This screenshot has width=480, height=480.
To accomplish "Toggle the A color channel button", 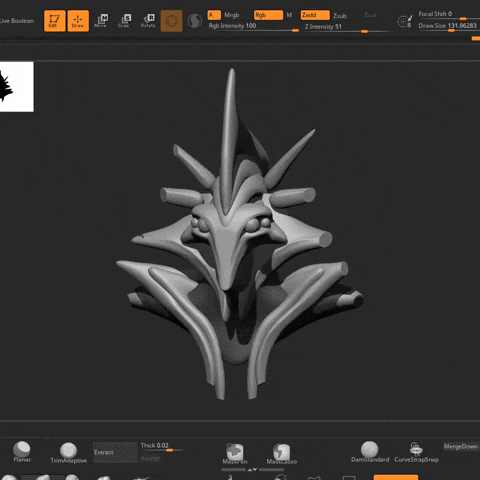I will point(214,15).
